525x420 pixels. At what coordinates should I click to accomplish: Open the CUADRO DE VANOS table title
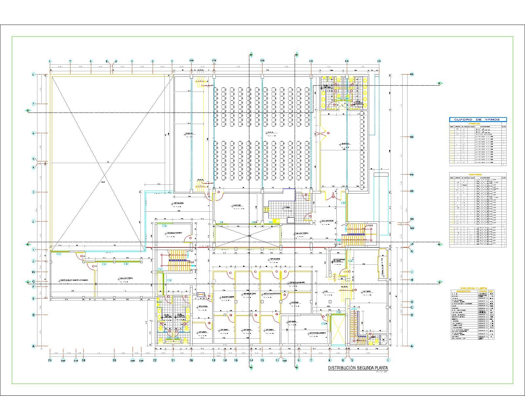coord(476,119)
